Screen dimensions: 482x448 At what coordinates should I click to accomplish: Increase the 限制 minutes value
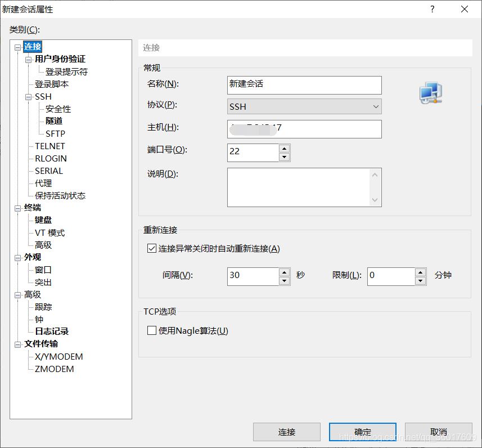pos(420,272)
